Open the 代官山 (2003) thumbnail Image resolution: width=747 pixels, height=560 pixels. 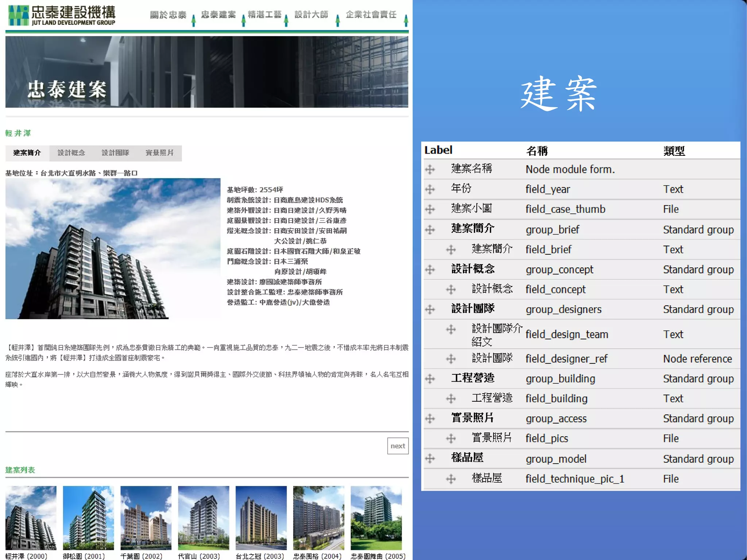(x=204, y=518)
